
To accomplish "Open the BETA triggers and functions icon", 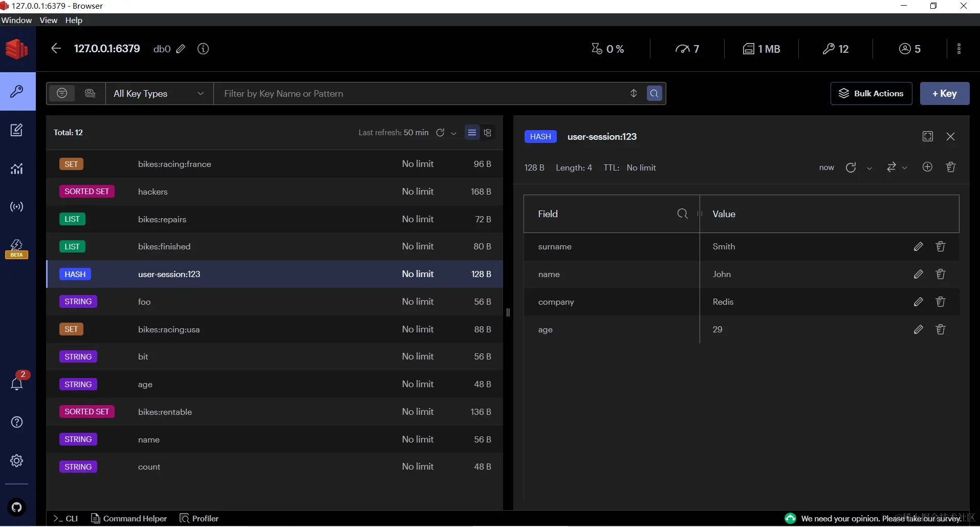I will click(x=17, y=249).
